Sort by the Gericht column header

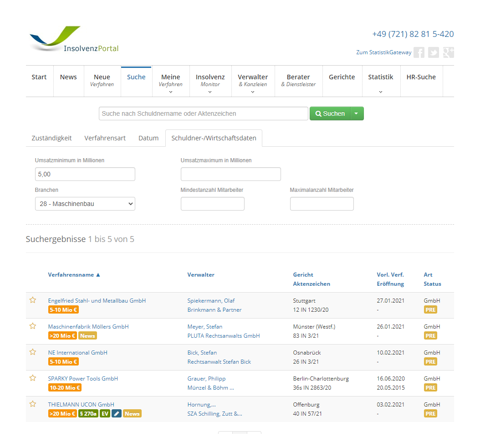tap(303, 275)
